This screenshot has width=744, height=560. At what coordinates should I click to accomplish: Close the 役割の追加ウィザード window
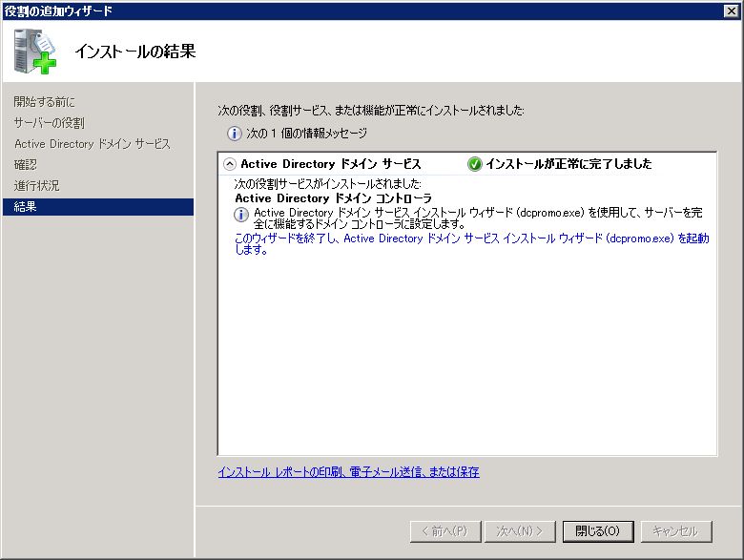click(x=732, y=10)
